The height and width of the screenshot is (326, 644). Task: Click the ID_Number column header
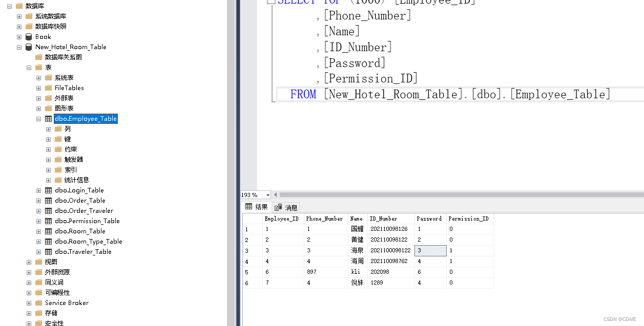391,219
